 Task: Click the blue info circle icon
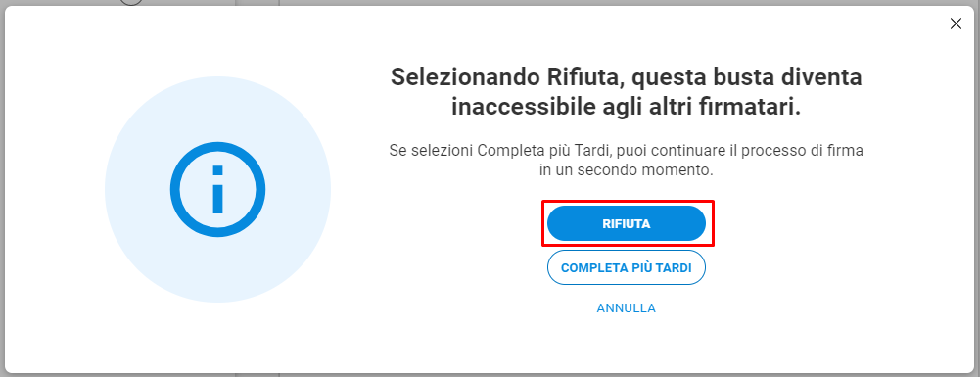[217, 189]
